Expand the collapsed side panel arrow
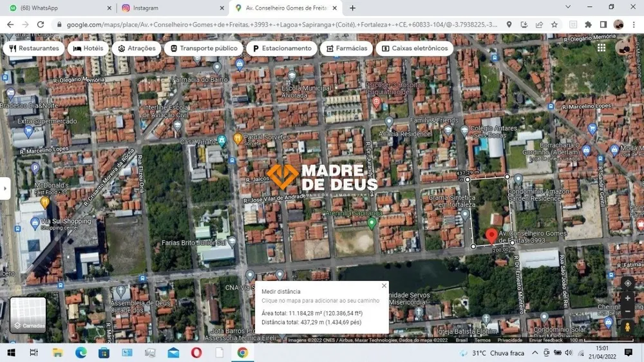This screenshot has height=362, width=644. (x=5, y=189)
